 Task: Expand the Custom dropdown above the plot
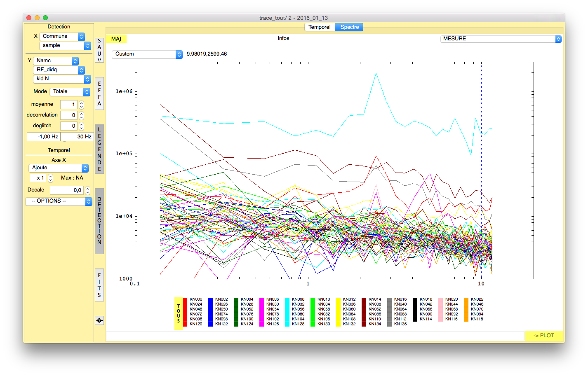(147, 54)
